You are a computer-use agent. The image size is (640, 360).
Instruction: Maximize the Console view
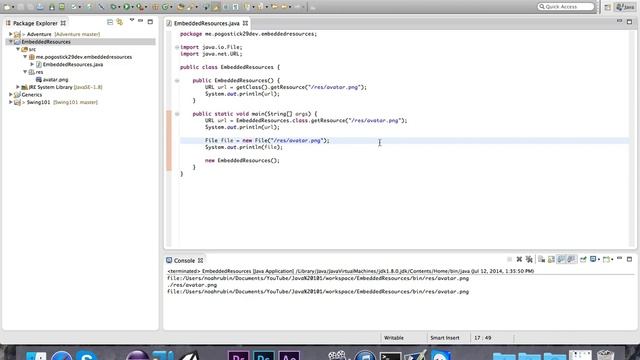(629, 259)
